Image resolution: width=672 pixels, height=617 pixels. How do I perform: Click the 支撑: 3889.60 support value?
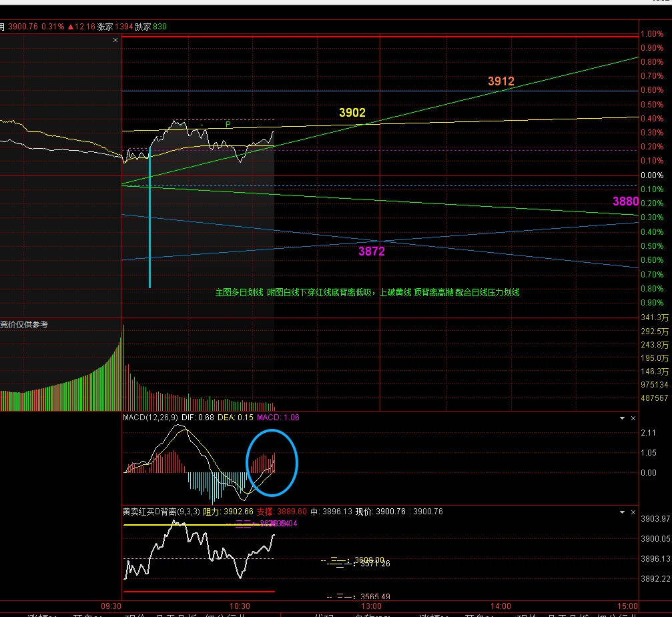coord(282,512)
